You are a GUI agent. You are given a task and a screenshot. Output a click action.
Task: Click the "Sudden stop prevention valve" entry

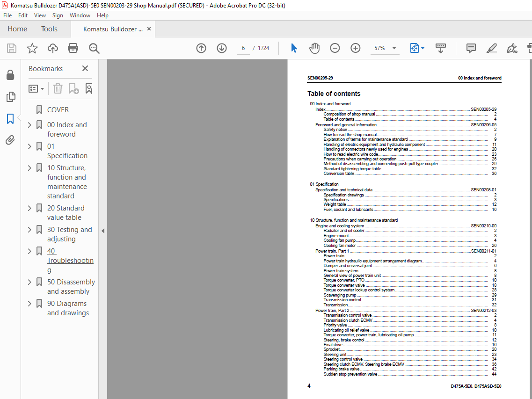tap(350, 374)
